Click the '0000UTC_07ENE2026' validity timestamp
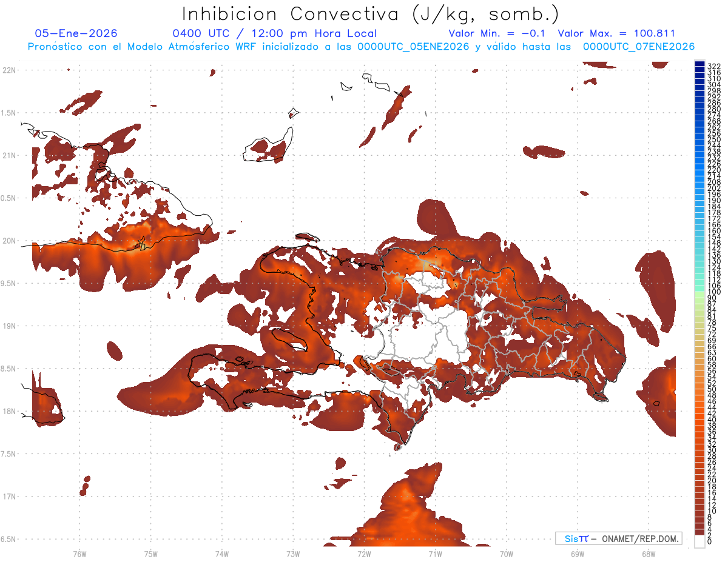728x562 pixels. [639, 47]
